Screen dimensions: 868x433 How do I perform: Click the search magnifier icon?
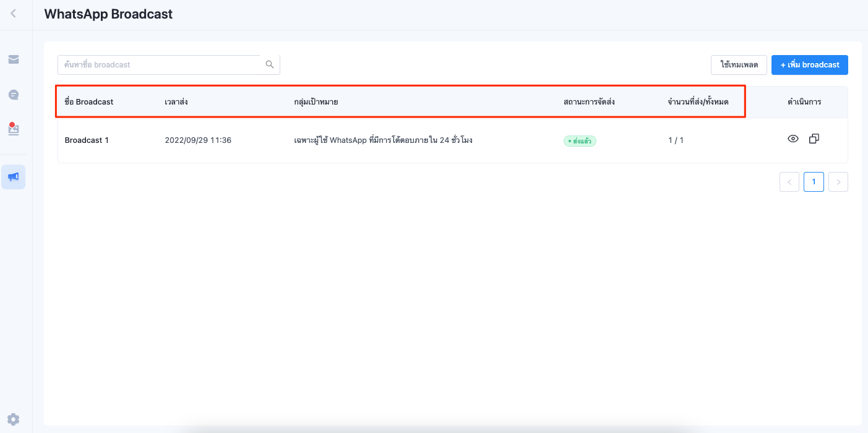tap(270, 64)
